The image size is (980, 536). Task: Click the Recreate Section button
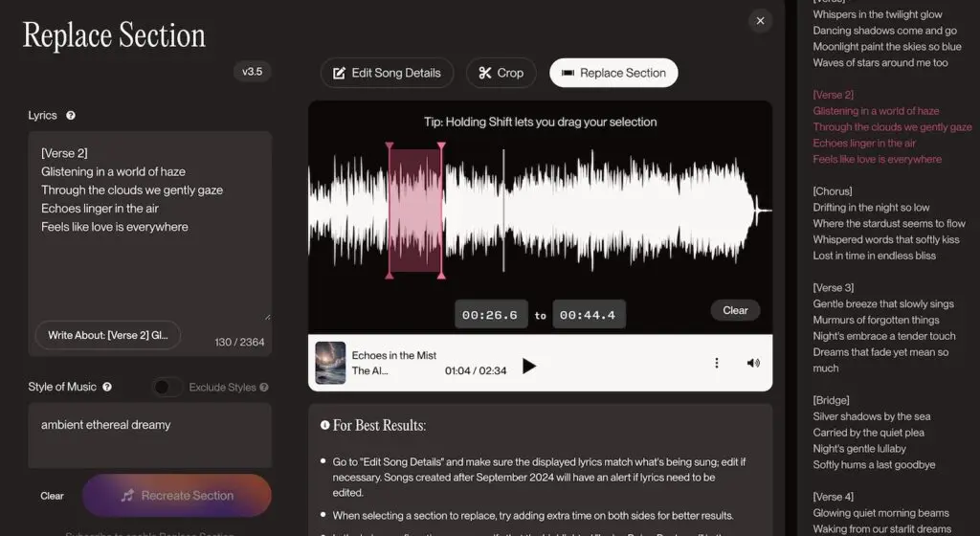[x=177, y=496]
